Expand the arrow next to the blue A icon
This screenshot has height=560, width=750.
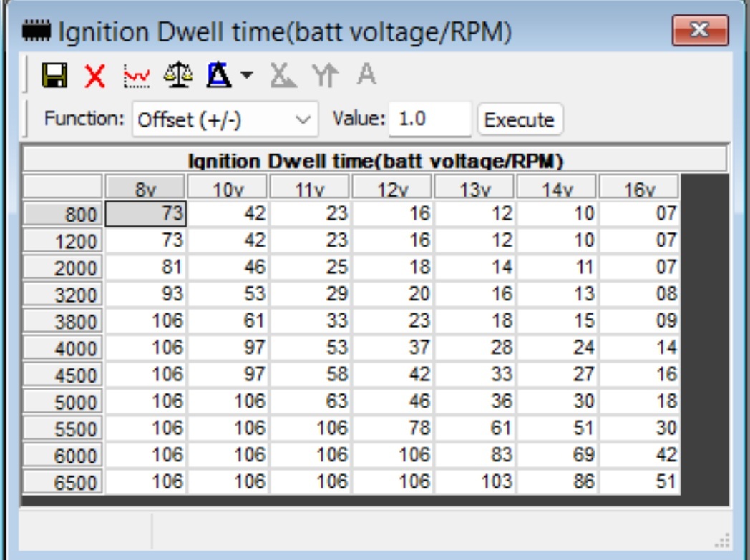pos(246,76)
